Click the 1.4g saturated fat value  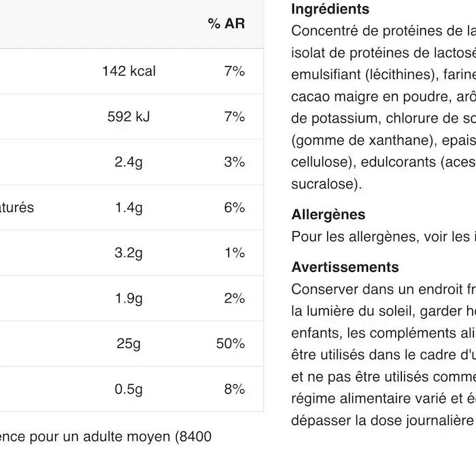129,208
